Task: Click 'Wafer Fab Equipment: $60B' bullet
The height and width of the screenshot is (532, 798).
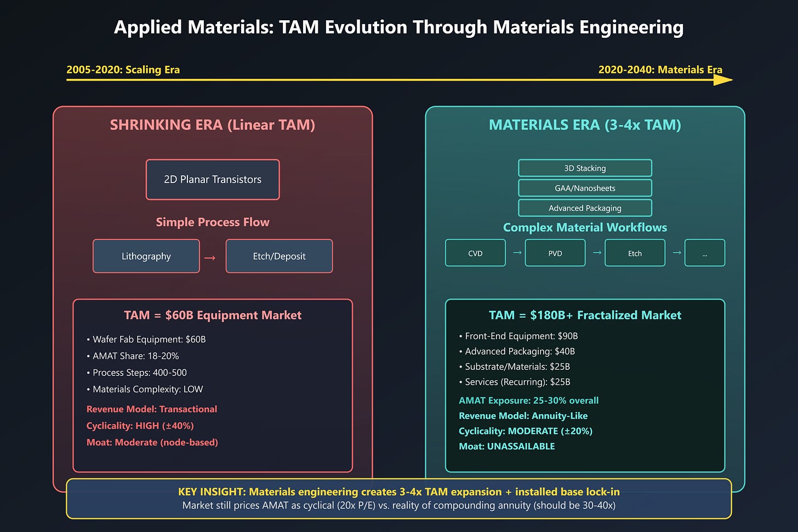Action: [146, 340]
